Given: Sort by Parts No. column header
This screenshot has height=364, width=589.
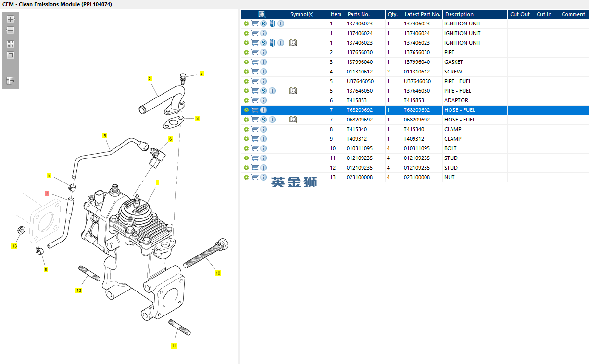Looking at the screenshot, I should pos(365,14).
